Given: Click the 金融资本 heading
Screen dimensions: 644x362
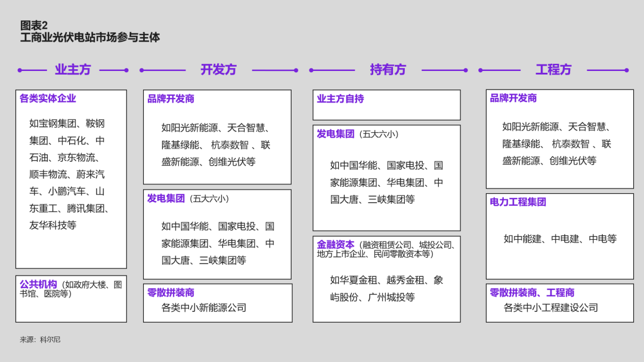Looking at the screenshot, I should click(x=335, y=245).
